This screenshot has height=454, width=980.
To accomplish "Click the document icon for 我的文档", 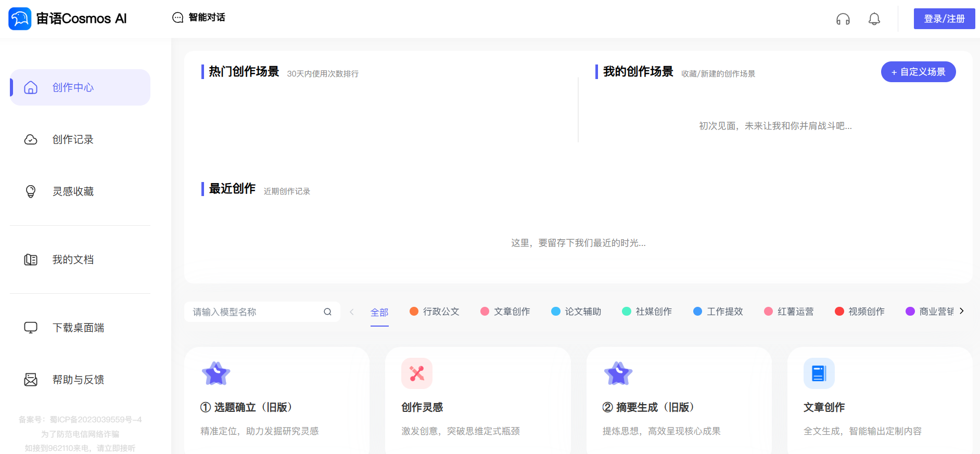I will pyautogui.click(x=31, y=260).
